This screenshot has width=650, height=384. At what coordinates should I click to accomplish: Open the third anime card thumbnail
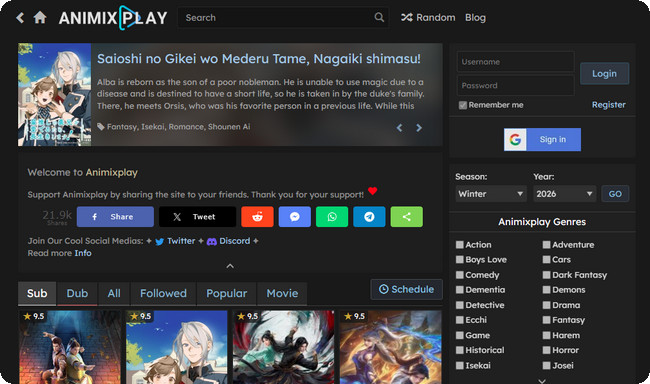pyautogui.click(x=284, y=347)
